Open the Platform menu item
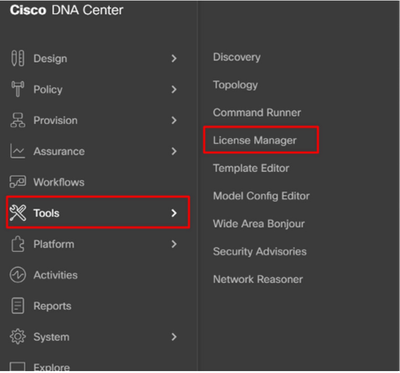400x373 pixels. tap(54, 244)
